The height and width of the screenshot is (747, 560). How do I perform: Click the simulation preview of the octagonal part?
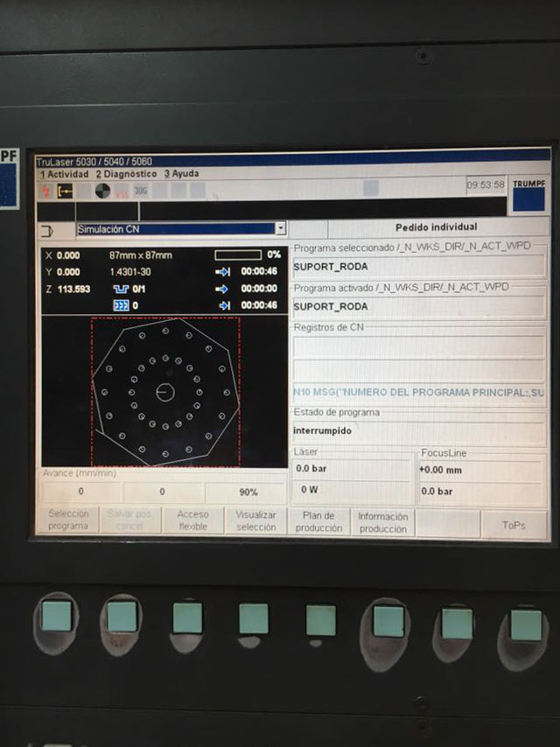pyautogui.click(x=164, y=391)
